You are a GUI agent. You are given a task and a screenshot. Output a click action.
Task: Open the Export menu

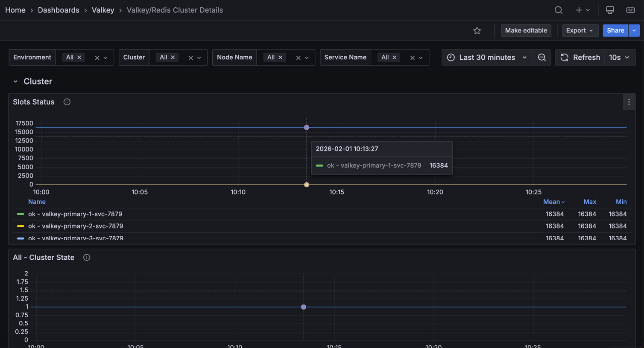[580, 30]
